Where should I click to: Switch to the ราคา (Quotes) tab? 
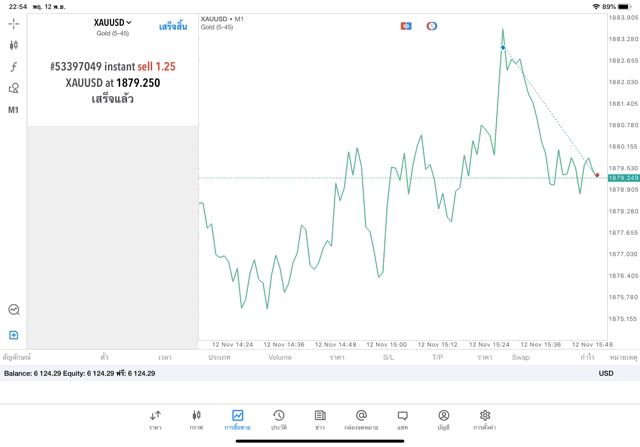pyautogui.click(x=155, y=419)
